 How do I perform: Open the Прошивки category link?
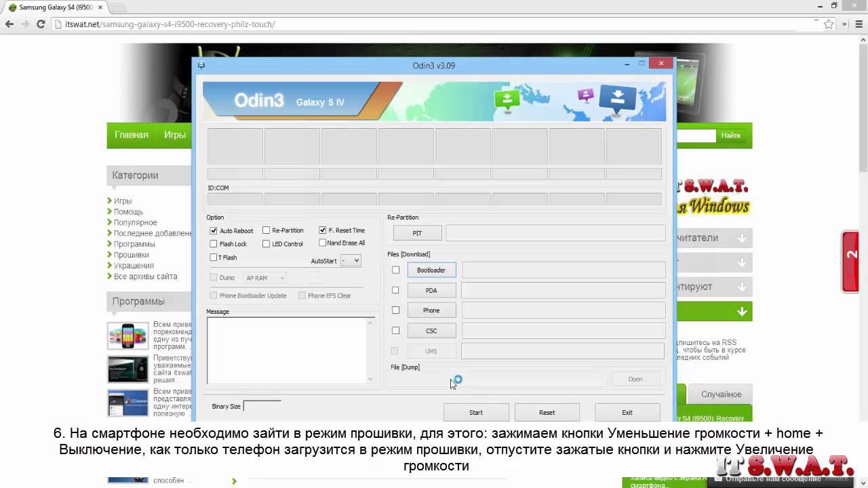click(x=132, y=255)
